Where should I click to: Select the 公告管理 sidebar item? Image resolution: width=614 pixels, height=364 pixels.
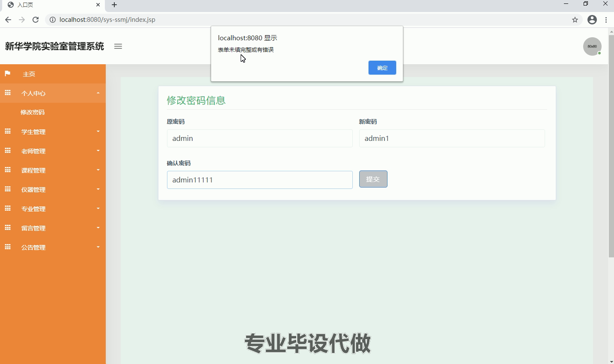point(53,247)
